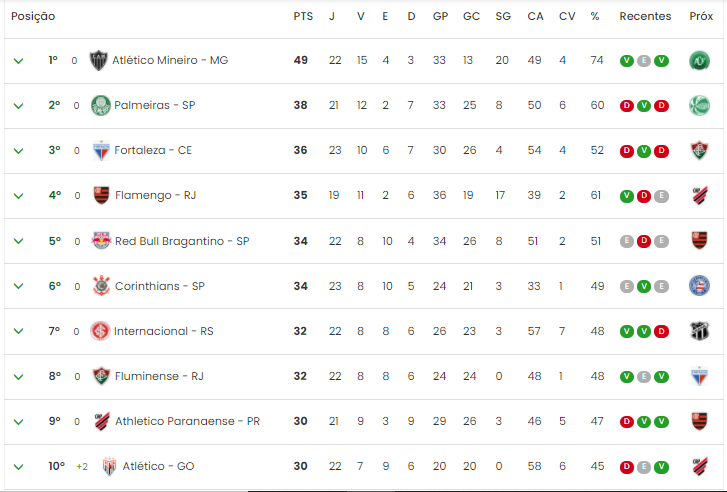Expand details for Fortaleza row

19,151
